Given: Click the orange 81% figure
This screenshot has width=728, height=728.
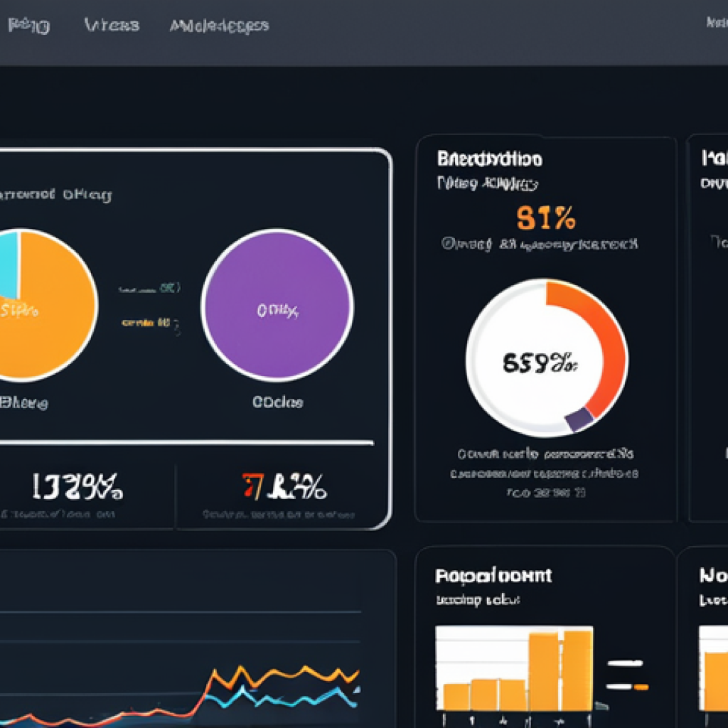Looking at the screenshot, I should [x=546, y=218].
